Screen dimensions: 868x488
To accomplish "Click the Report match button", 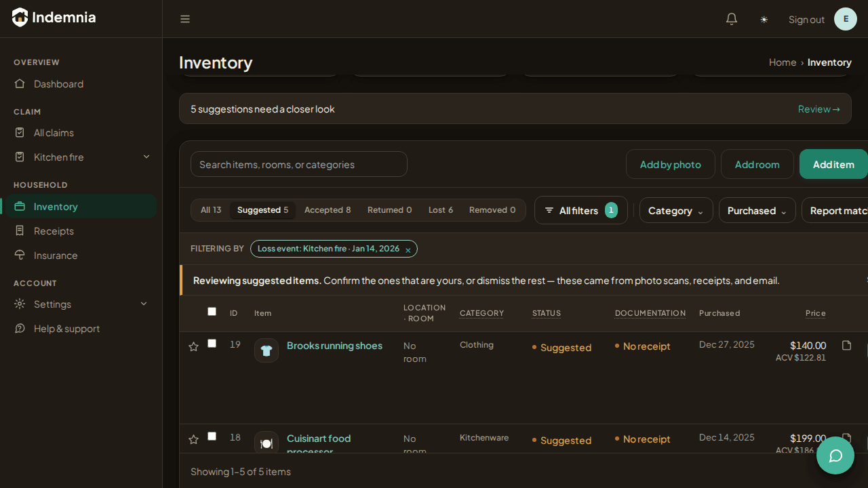I will point(835,210).
